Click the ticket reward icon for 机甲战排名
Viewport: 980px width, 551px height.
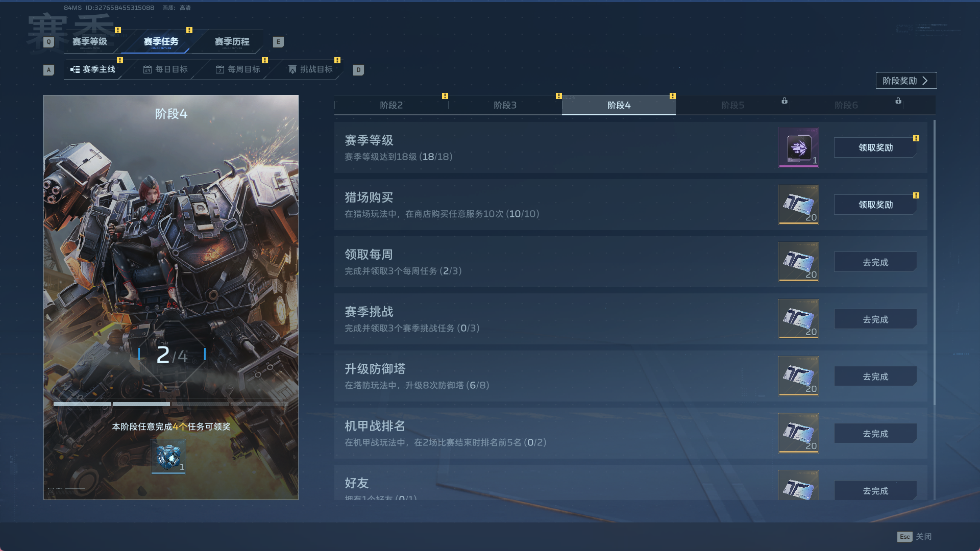click(x=798, y=433)
